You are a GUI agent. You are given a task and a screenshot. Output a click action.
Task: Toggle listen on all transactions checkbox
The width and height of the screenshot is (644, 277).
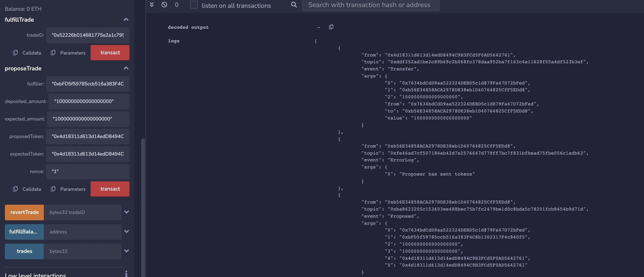[x=194, y=5]
